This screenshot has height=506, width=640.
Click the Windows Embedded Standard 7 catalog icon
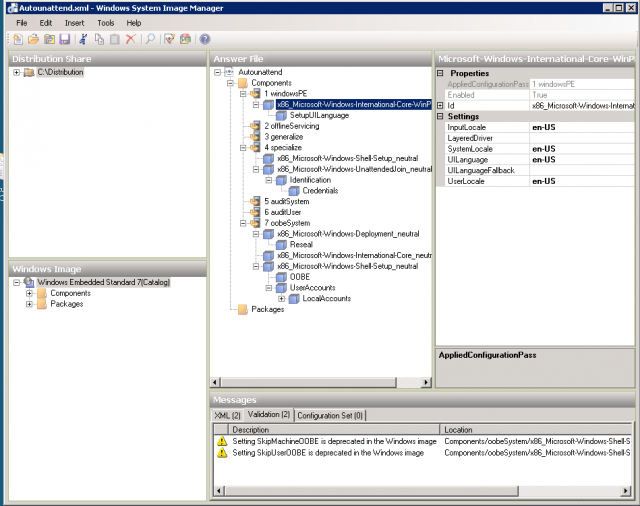[x=29, y=282]
